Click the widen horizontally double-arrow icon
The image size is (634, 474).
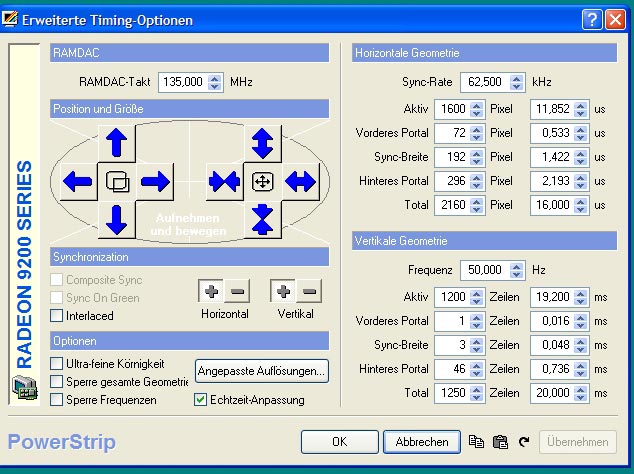coord(301,182)
